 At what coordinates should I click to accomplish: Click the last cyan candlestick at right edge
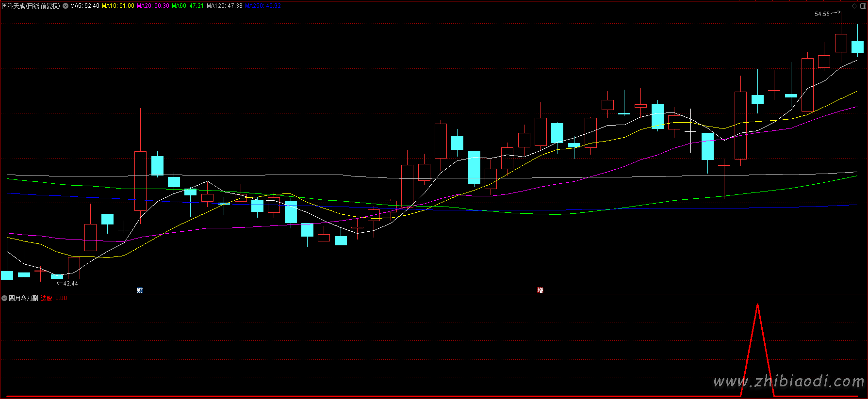[x=857, y=47]
